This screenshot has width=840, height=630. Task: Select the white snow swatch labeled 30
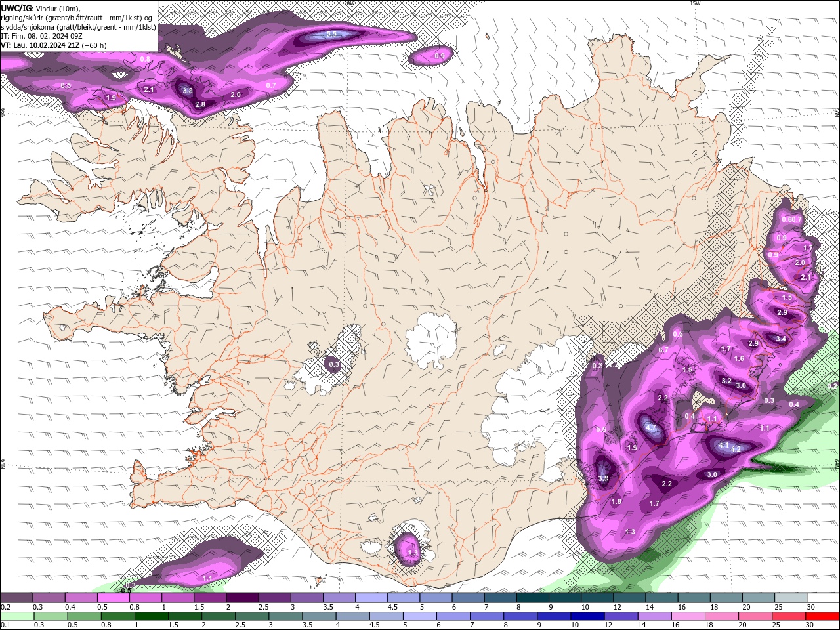tap(823, 598)
